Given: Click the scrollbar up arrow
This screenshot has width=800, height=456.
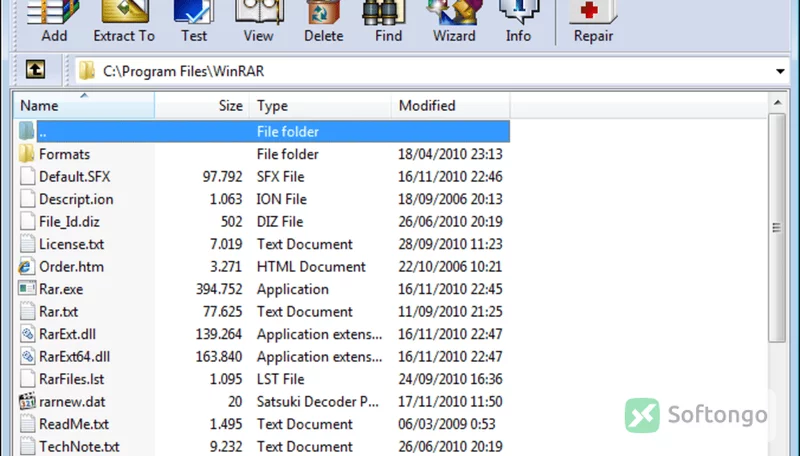Looking at the screenshot, I should (x=777, y=103).
